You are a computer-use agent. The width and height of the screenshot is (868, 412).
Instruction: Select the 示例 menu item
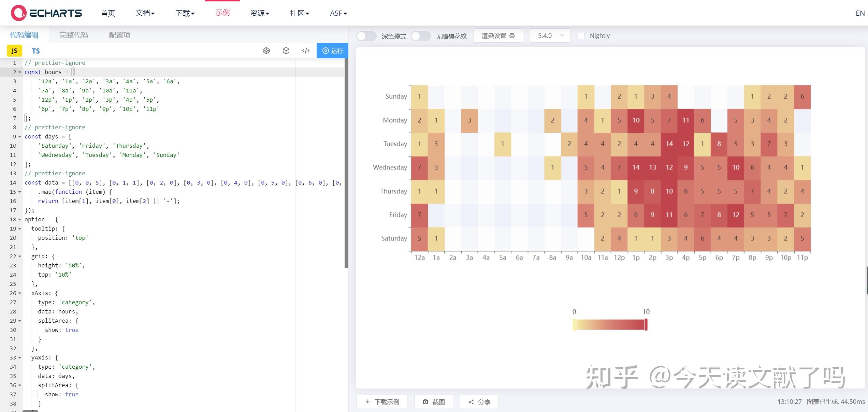pos(222,13)
